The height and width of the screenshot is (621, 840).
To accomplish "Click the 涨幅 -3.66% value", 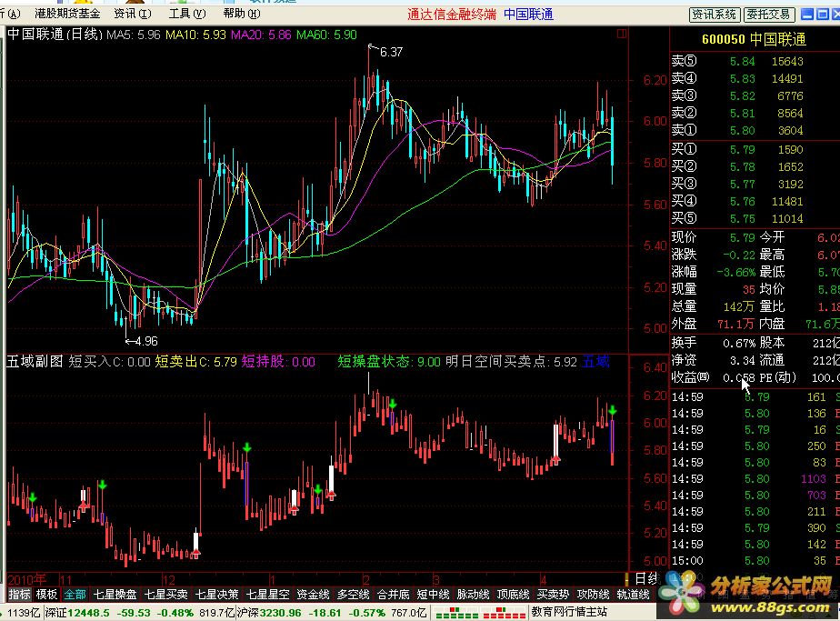I will [x=736, y=272].
